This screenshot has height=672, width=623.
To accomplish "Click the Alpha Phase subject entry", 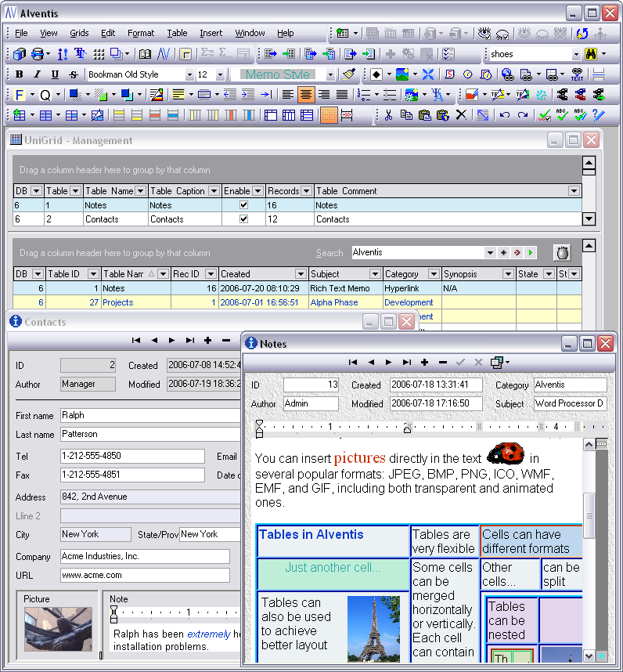I will click(334, 302).
